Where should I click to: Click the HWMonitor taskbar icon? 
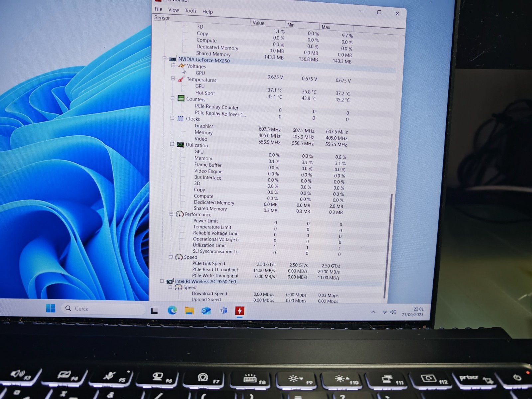240,311
